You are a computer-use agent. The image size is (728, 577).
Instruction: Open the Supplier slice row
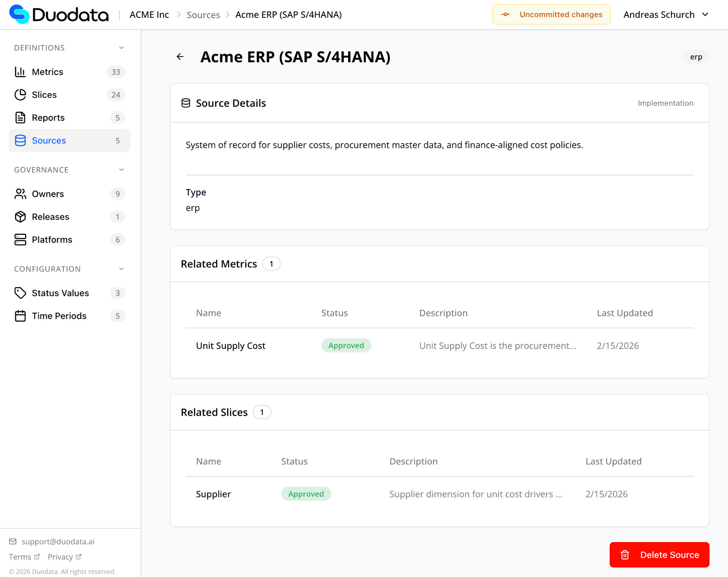(x=213, y=494)
